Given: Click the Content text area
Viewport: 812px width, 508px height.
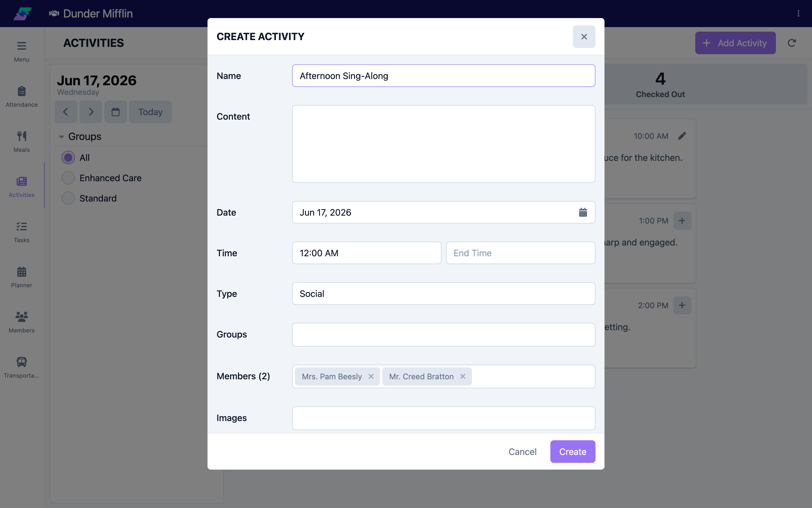Looking at the screenshot, I should 443,144.
